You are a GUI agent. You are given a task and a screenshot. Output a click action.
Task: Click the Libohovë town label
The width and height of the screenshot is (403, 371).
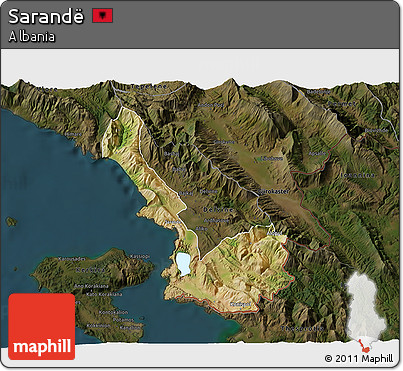click(272, 159)
